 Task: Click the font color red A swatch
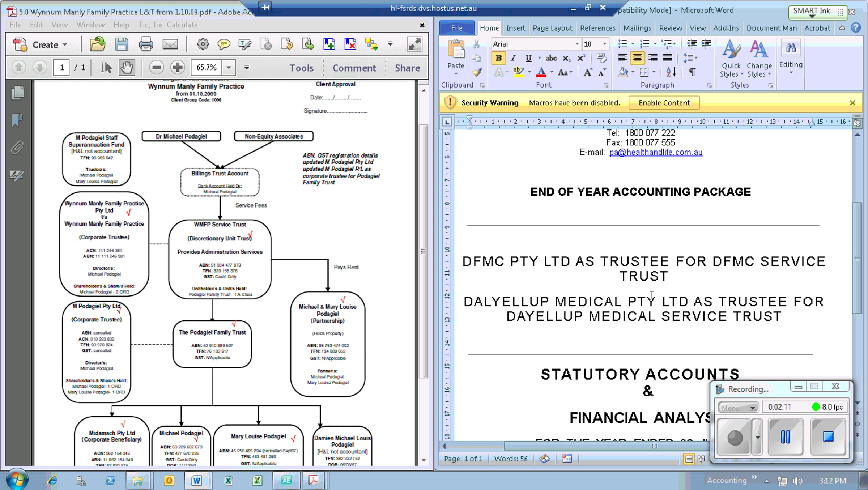(541, 72)
